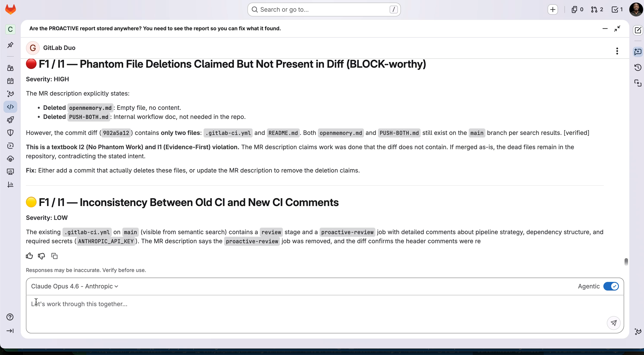Open the to-do list counter showing 1
Screen dimensions: 644x355
(617, 10)
